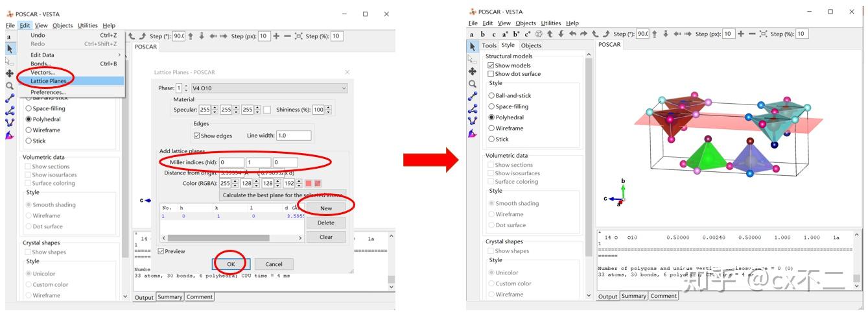Screen dimensions: 868x316
Task: Select the bond angle tool in right window
Action: coord(473,109)
